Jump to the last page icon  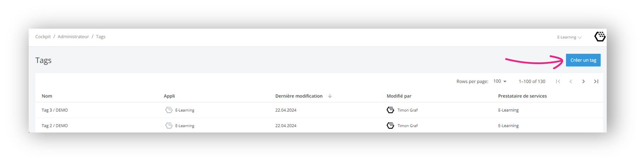point(596,82)
